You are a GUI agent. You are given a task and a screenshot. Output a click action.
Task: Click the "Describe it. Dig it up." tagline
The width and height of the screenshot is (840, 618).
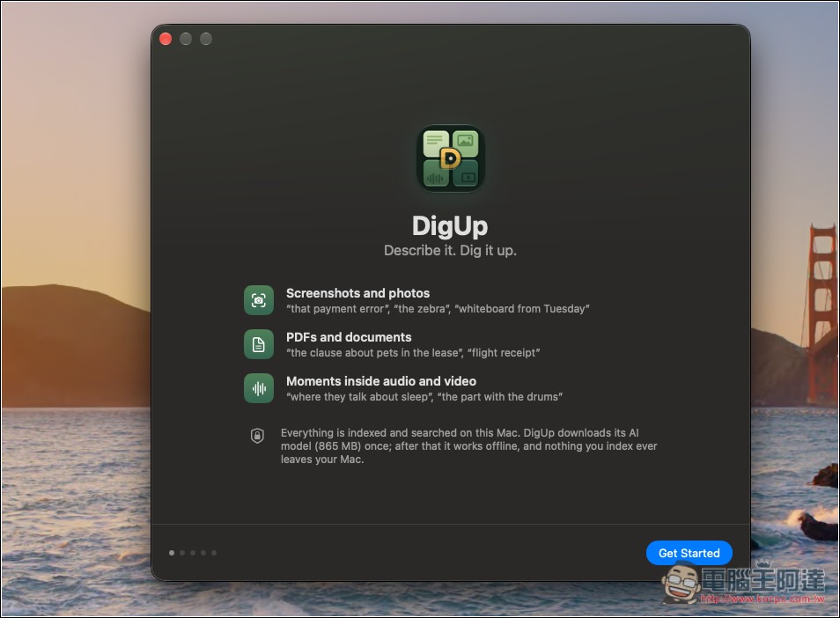[450, 250]
